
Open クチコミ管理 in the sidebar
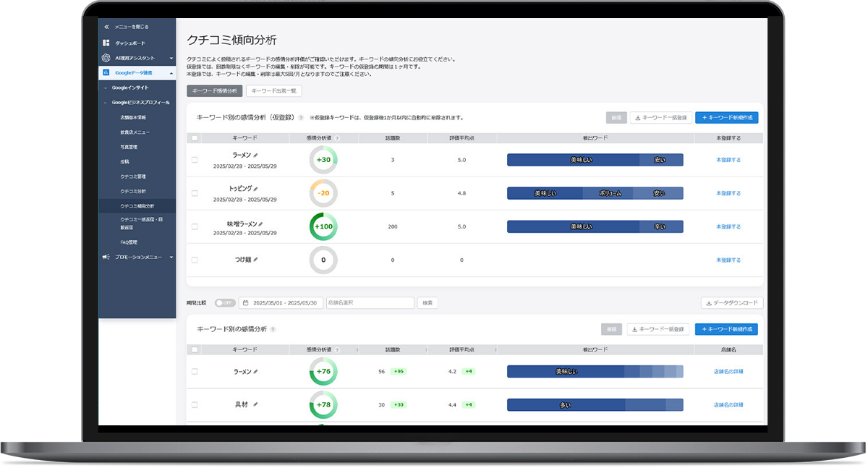133,176
